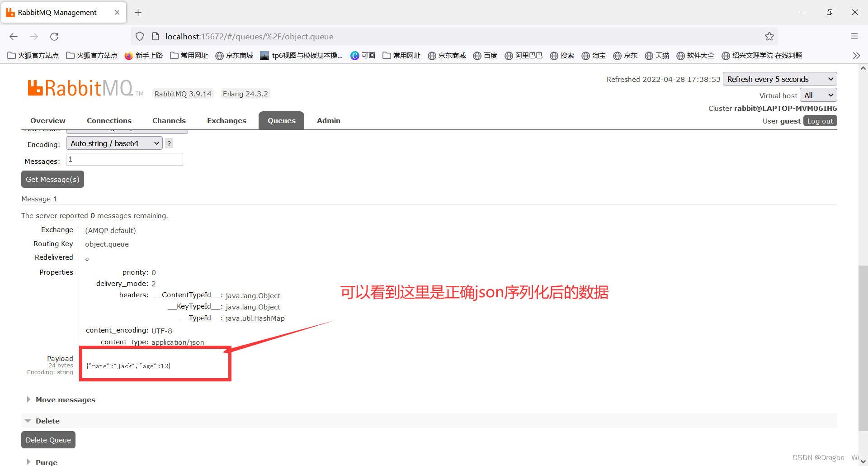Open the 京东 bookmark
The image size is (868, 466).
625,56
